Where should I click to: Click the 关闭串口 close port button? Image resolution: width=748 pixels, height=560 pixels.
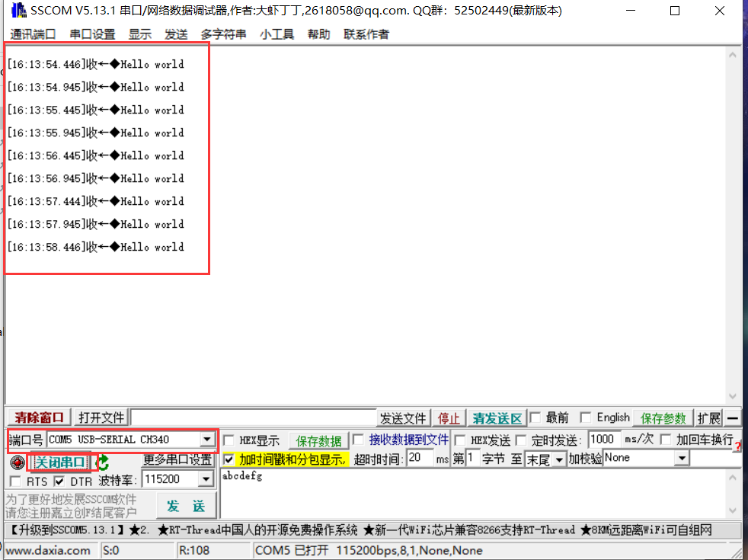click(x=57, y=462)
